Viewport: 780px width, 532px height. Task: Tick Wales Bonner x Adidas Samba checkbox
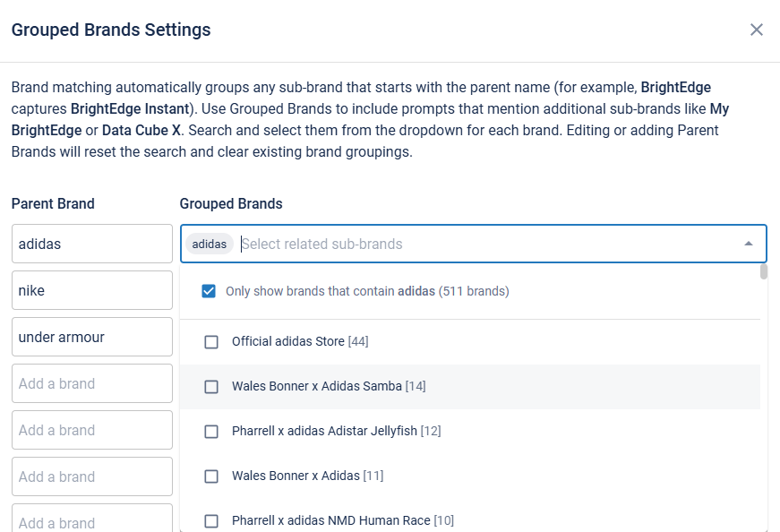click(211, 387)
